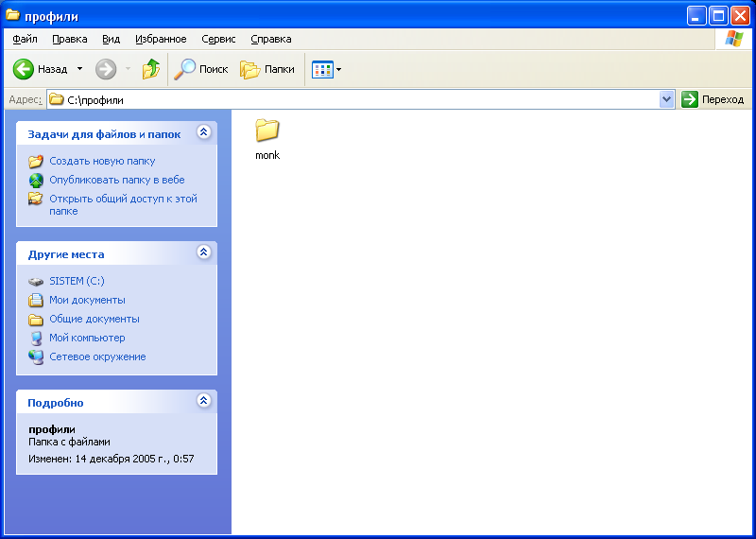756x539 pixels.
Task: Open the Поиск search tool
Action: 201,69
